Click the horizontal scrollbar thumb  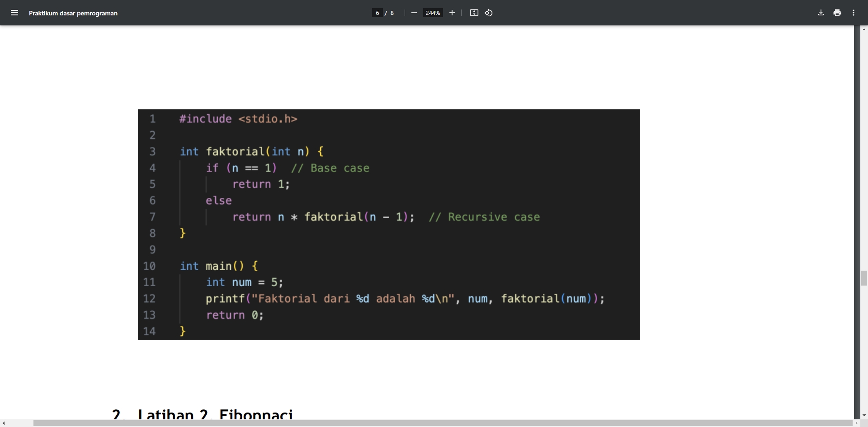(x=443, y=423)
